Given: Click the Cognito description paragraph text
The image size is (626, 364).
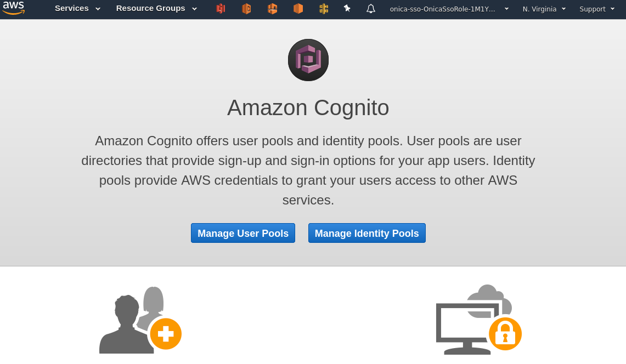Looking at the screenshot, I should [x=308, y=170].
